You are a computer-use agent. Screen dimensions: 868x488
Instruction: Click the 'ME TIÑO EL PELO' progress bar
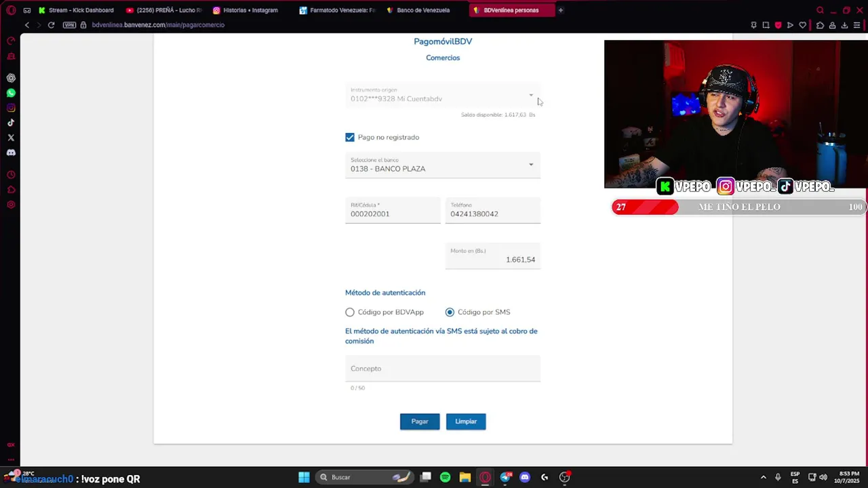click(x=739, y=207)
